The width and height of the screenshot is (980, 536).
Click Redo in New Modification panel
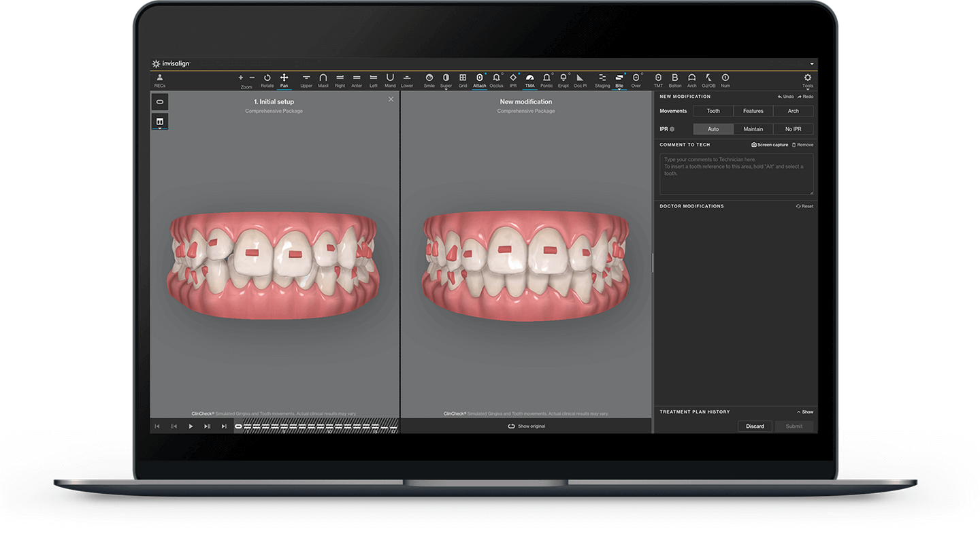pyautogui.click(x=805, y=97)
